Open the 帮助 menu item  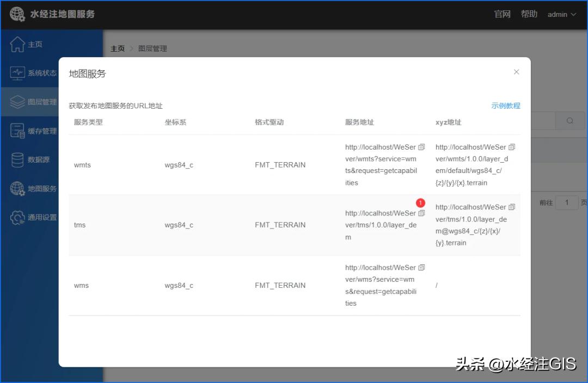point(529,14)
